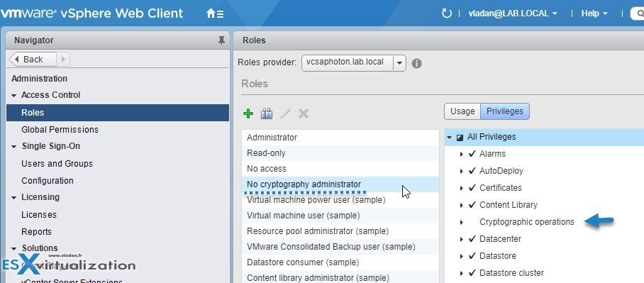Image resolution: width=644 pixels, height=283 pixels.
Task: Select the Administrator role
Action: 340,138
